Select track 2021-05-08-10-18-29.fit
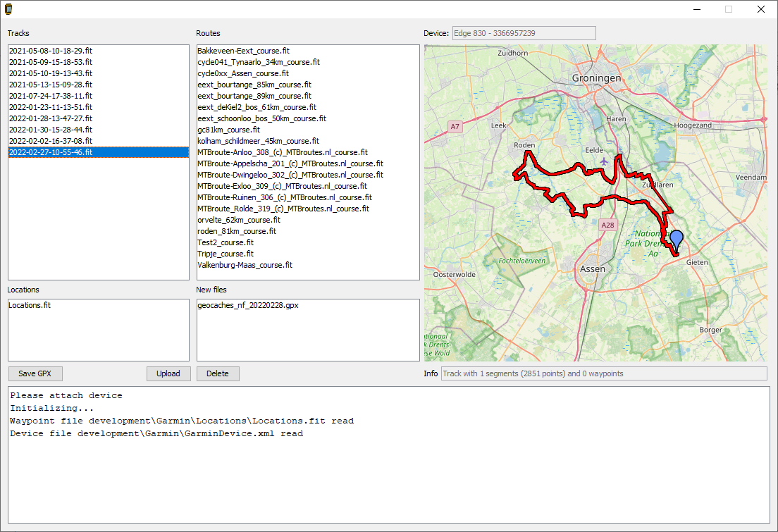 [50, 51]
